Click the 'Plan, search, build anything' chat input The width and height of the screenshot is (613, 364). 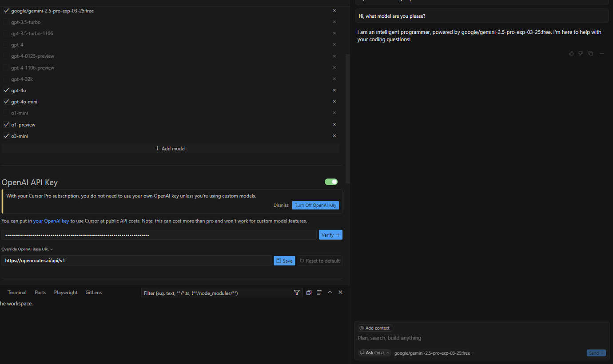click(482, 338)
